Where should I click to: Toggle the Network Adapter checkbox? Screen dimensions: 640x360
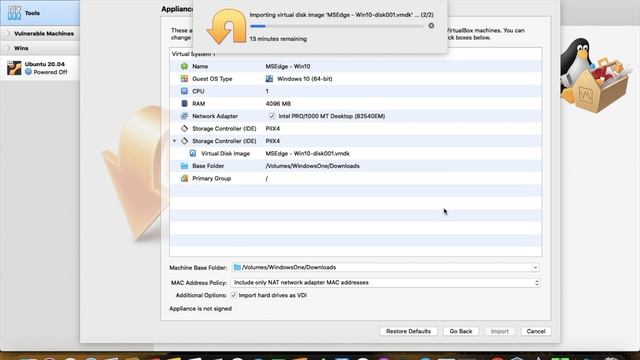pos(272,116)
